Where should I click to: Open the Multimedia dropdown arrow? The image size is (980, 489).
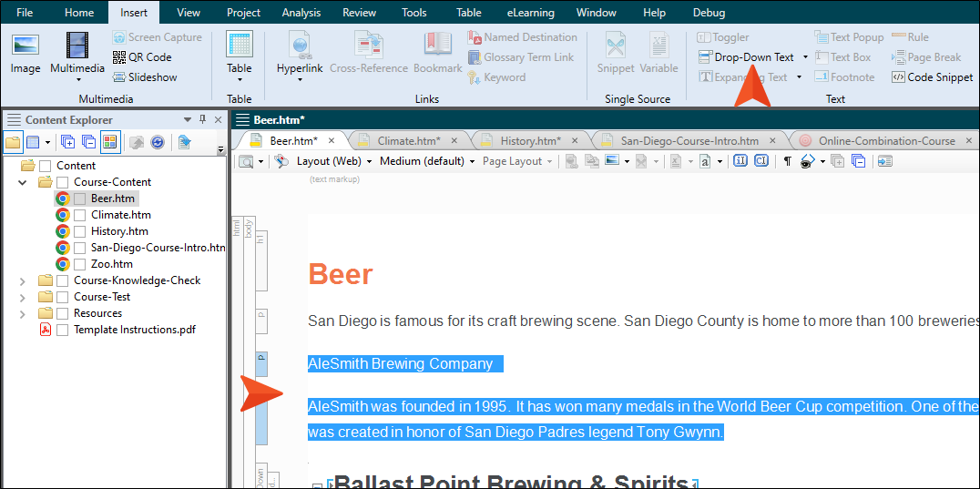78,79
